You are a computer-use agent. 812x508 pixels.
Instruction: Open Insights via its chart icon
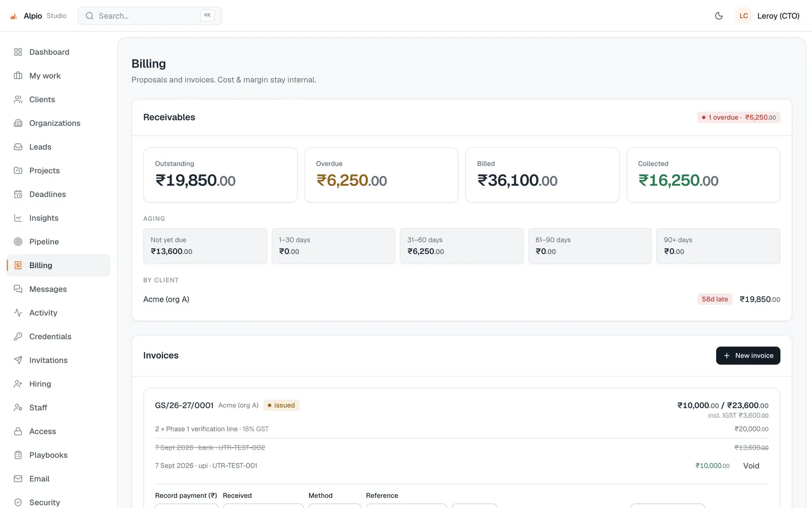18,218
